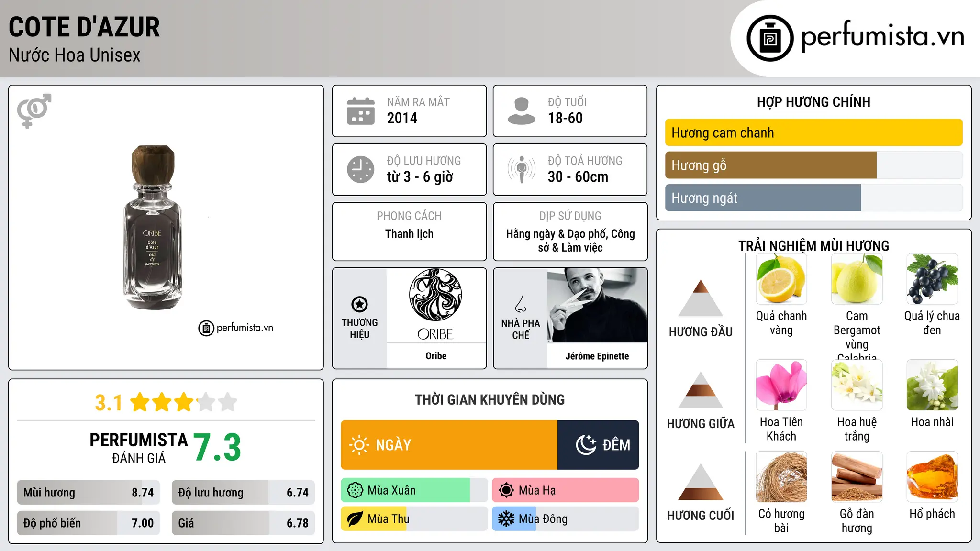Click the longevity value từ 3 - 6 giờ
The height and width of the screenshot is (551, 980).
tap(420, 177)
